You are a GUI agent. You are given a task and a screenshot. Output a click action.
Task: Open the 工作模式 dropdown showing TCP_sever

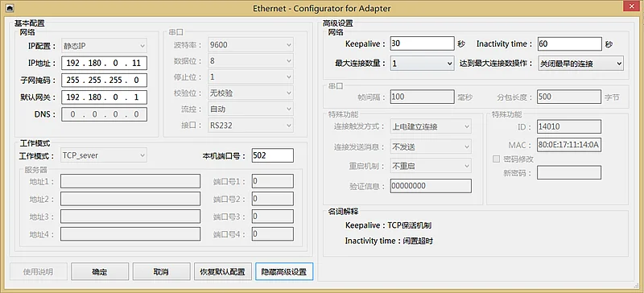pos(104,155)
